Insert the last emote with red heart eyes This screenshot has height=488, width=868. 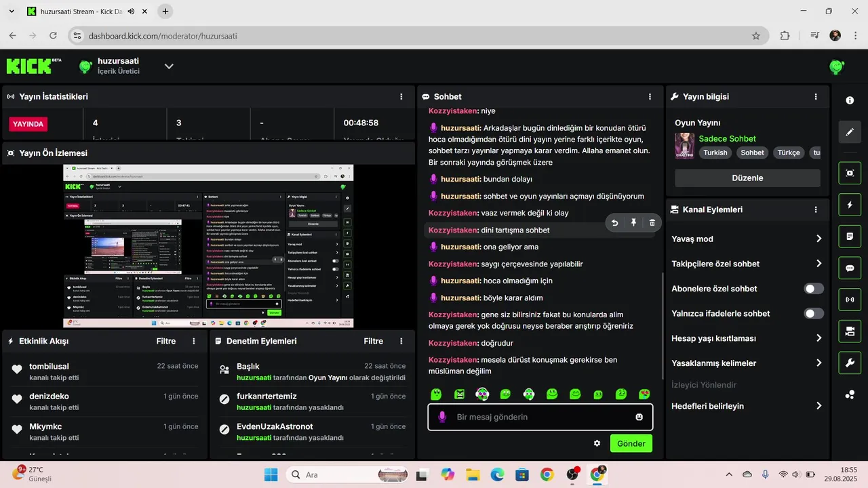click(644, 394)
